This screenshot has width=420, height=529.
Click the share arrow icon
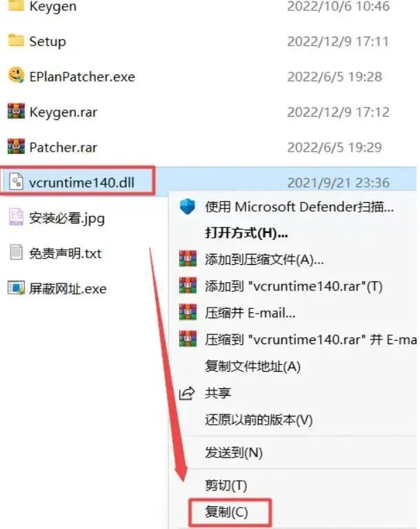click(187, 393)
